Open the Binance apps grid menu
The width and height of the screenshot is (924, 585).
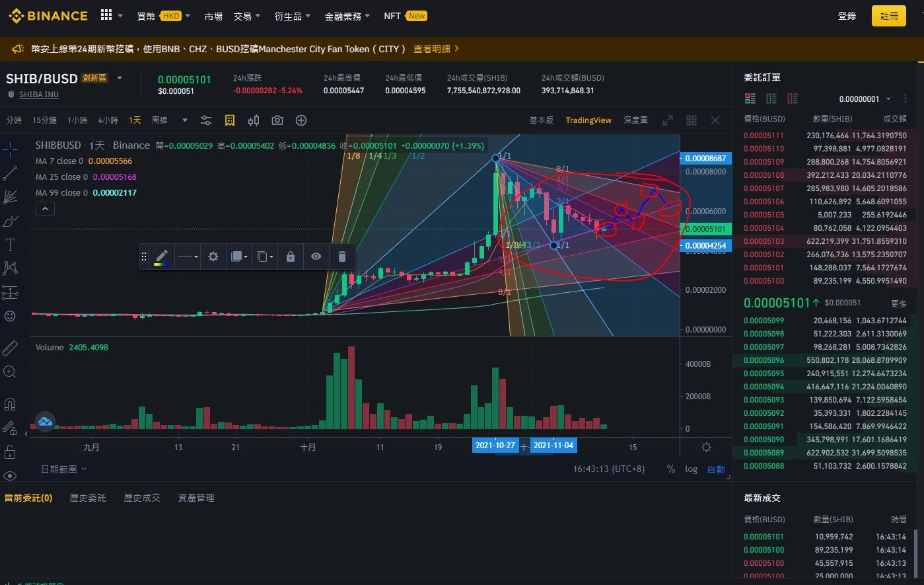point(106,15)
